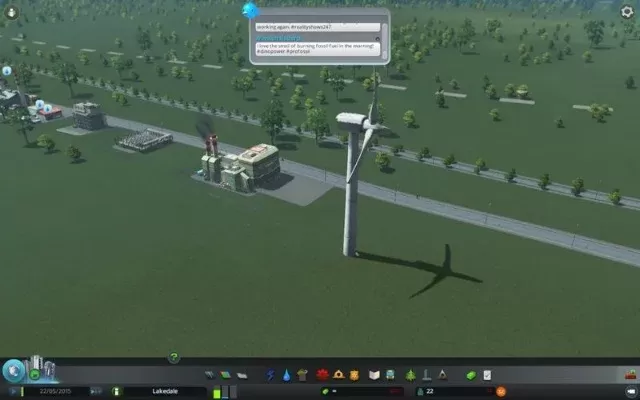This screenshot has height=400, width=640.
Task: Open the Electricity build menu
Action: [x=270, y=375]
